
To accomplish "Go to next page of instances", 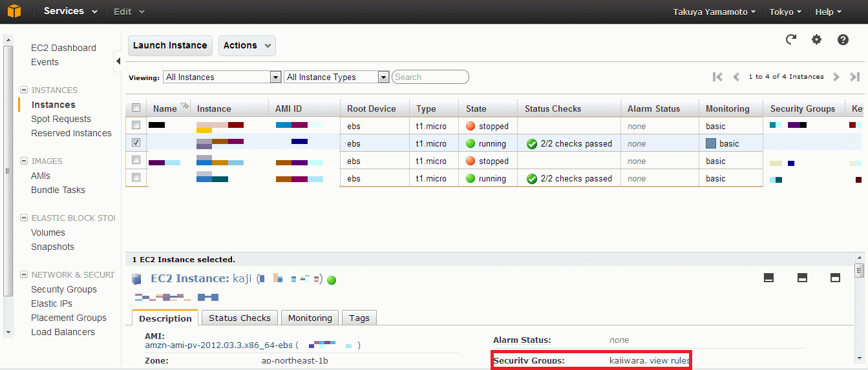I will (x=836, y=77).
